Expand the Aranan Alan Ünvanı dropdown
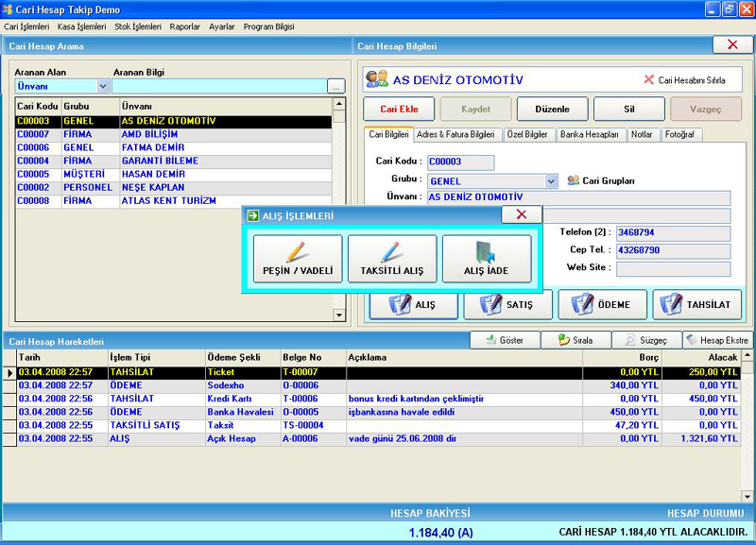Screen dimensions: 756x545 [103, 86]
